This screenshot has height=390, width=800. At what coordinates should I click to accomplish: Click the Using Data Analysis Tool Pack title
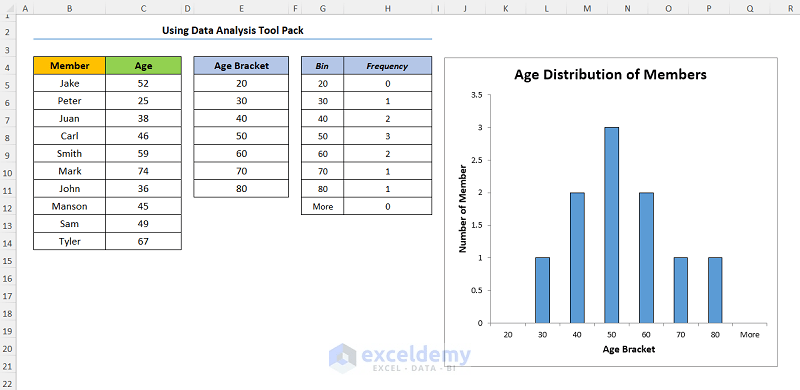click(x=233, y=31)
